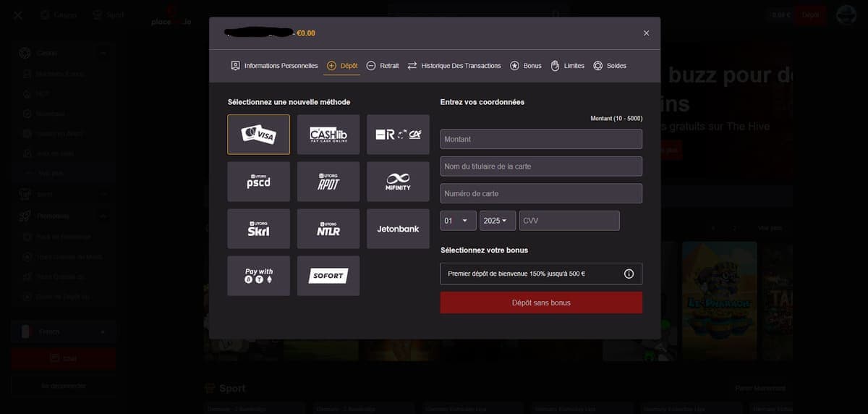Switch to the Dépôt tab
The height and width of the screenshot is (414, 868).
click(342, 66)
